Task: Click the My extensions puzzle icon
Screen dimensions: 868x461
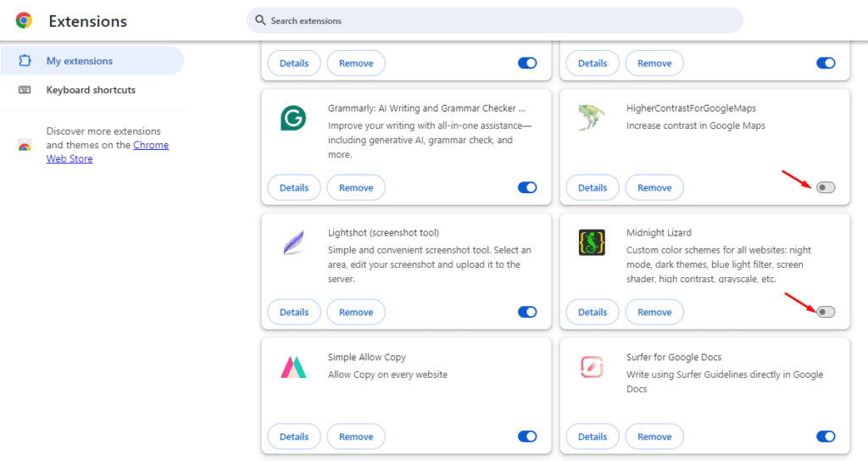Action: point(25,61)
